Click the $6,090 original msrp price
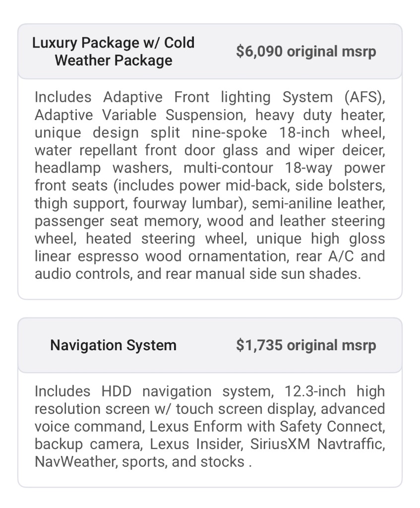 coord(306,52)
